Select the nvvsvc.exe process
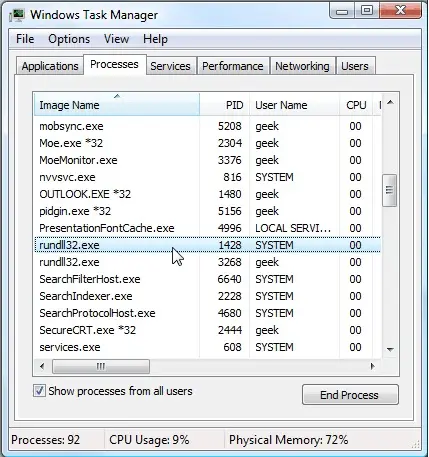This screenshot has width=429, height=457. 207,177
